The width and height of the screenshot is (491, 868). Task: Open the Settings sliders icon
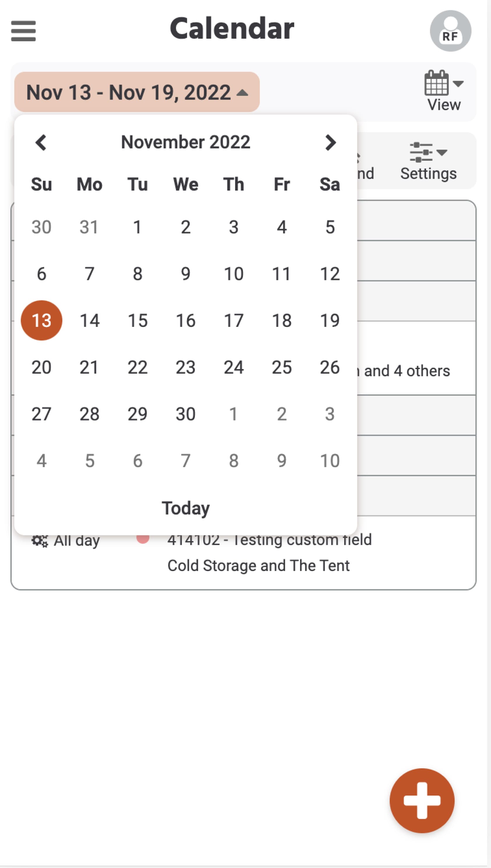421,152
